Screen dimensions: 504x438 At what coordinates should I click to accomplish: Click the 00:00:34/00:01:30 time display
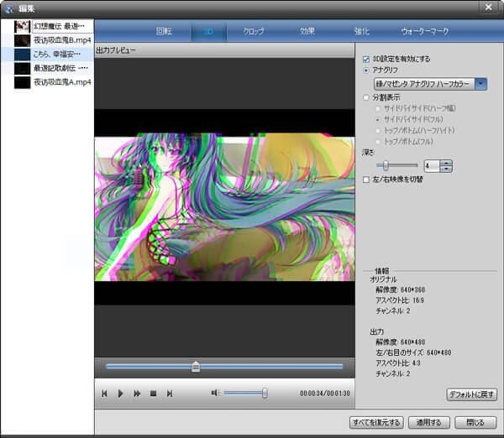click(324, 394)
